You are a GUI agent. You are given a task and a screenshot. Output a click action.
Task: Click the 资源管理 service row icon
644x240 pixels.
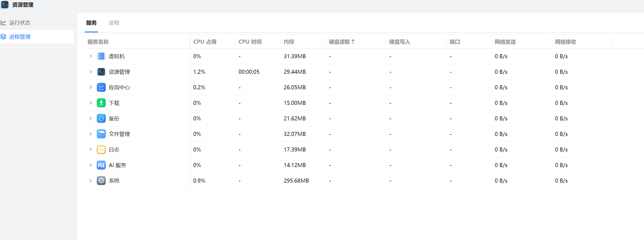click(x=101, y=72)
